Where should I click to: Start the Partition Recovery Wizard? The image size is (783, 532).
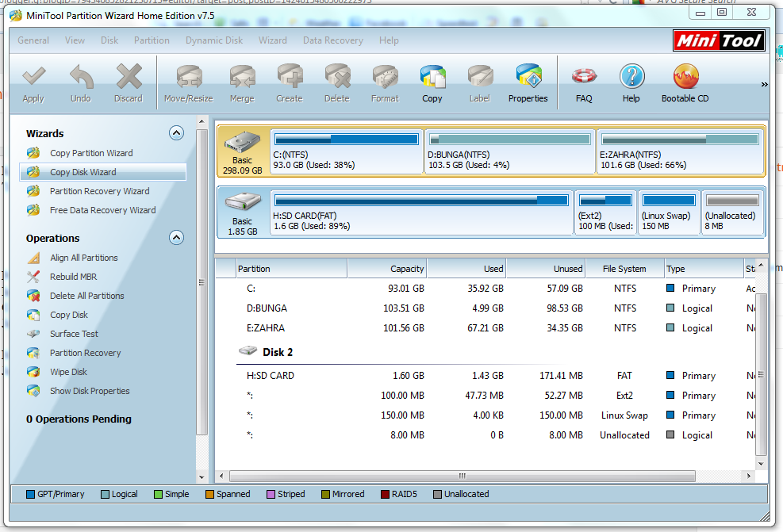[99, 191]
